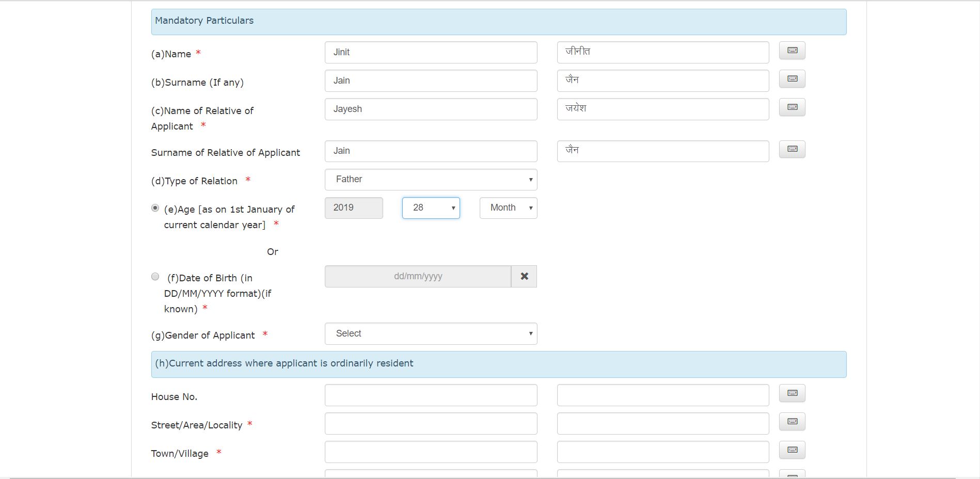Expand the Type of Relation dropdown
This screenshot has width=980, height=479.
point(431,180)
